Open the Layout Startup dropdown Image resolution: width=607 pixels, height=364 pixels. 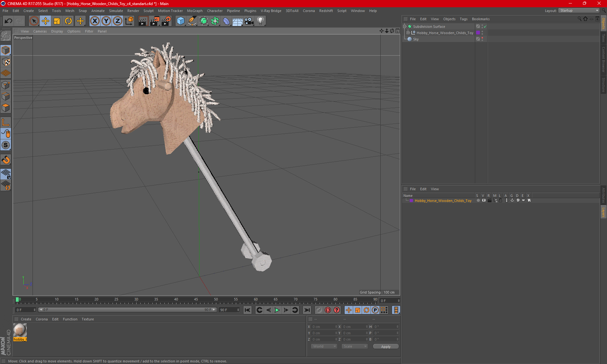[x=579, y=10]
